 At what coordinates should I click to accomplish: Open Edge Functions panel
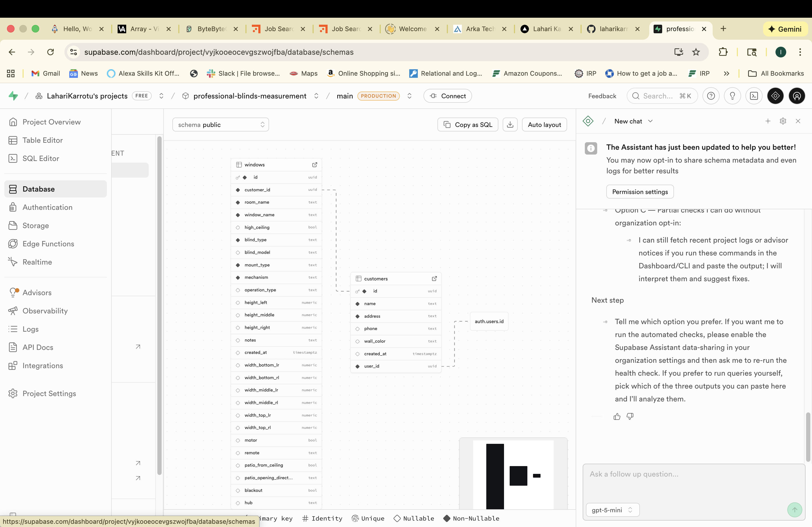[x=48, y=243]
